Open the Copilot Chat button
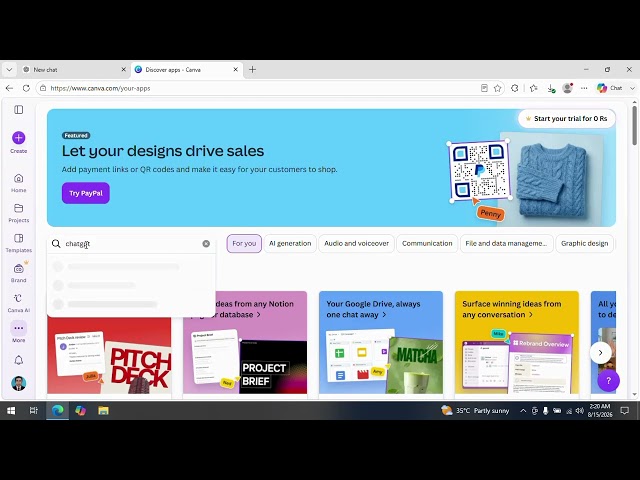The image size is (640, 480). click(610, 88)
